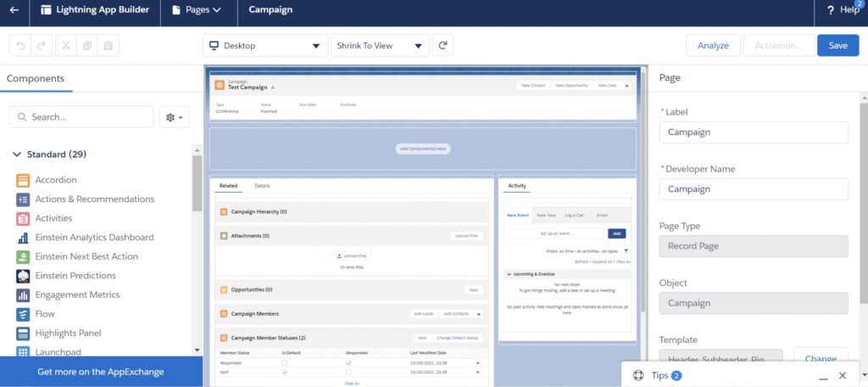Open row menu for Responded status

coord(478,363)
